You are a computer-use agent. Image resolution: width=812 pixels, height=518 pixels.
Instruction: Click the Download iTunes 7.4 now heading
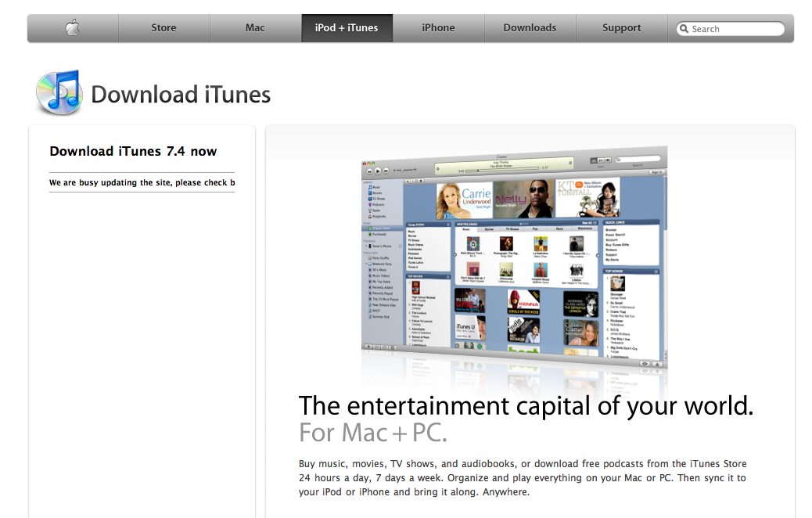133,151
